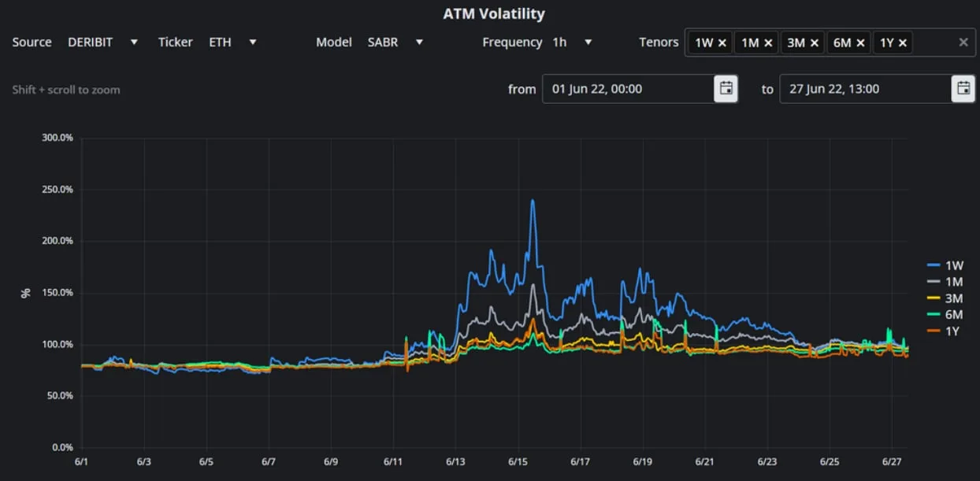Screen dimensions: 980x481
Task: Clear all selected tenors
Action: [963, 43]
